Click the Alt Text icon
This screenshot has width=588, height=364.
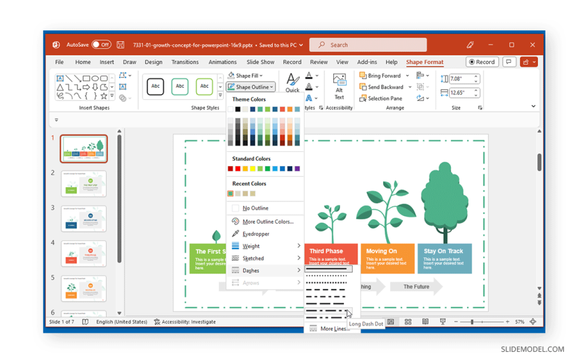[339, 85]
